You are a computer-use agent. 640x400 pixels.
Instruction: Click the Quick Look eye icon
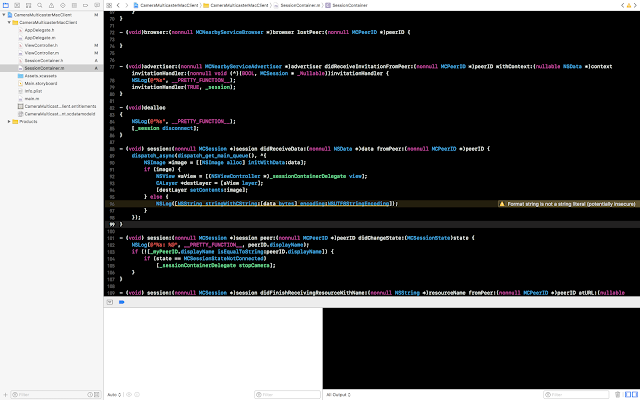click(129, 395)
